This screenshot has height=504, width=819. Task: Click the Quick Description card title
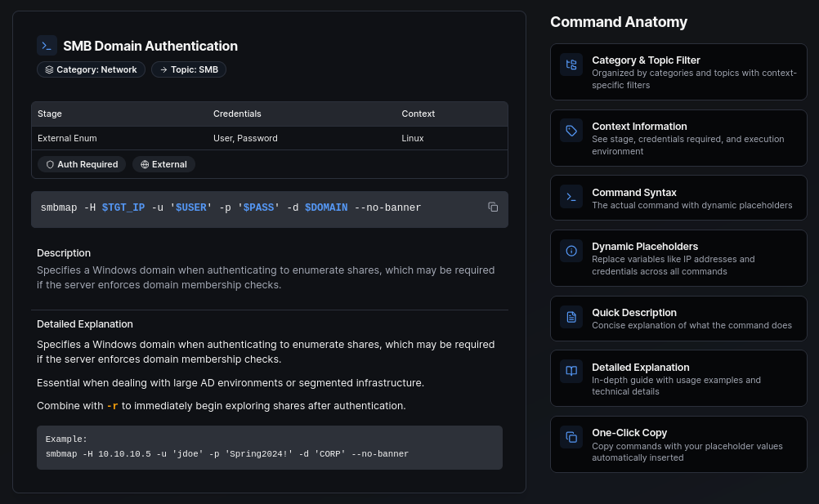click(634, 313)
